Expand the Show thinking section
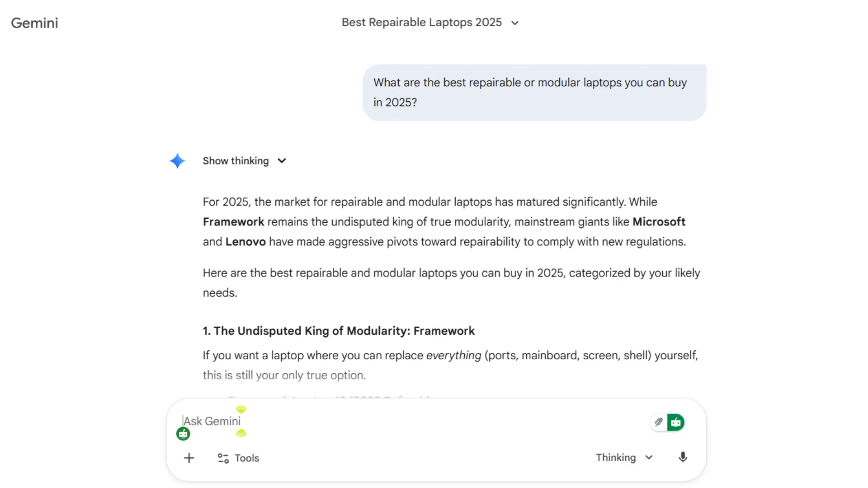The height and width of the screenshot is (488, 868). pyautogui.click(x=236, y=161)
